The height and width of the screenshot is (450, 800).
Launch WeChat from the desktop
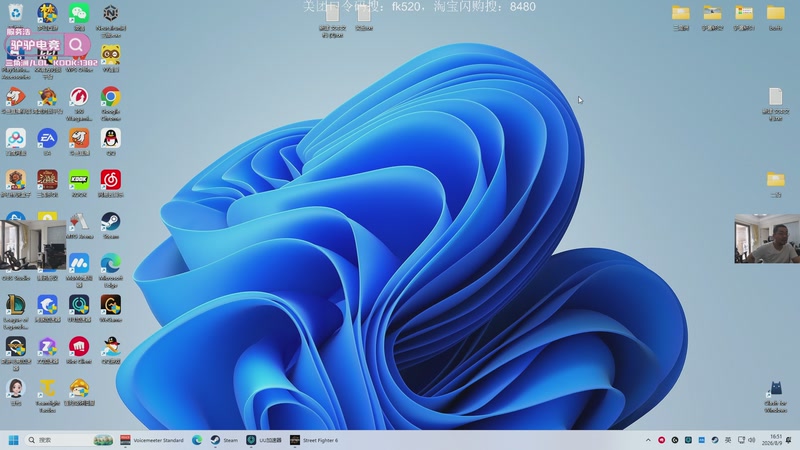79,13
